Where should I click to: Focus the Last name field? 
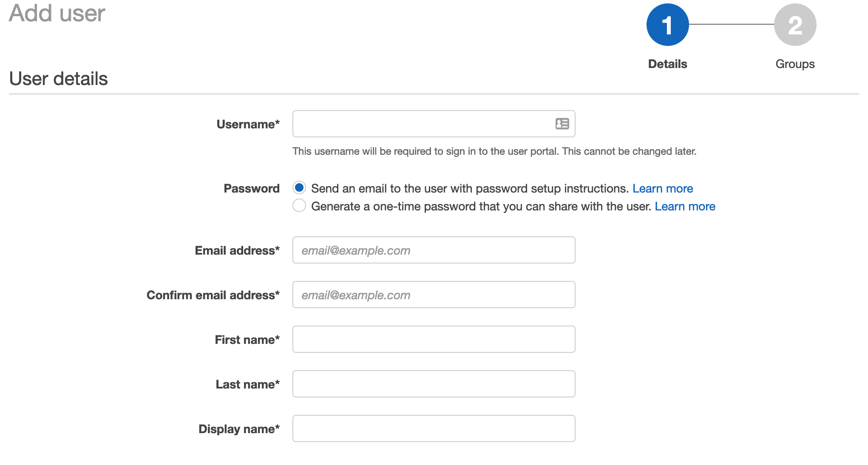tap(434, 384)
